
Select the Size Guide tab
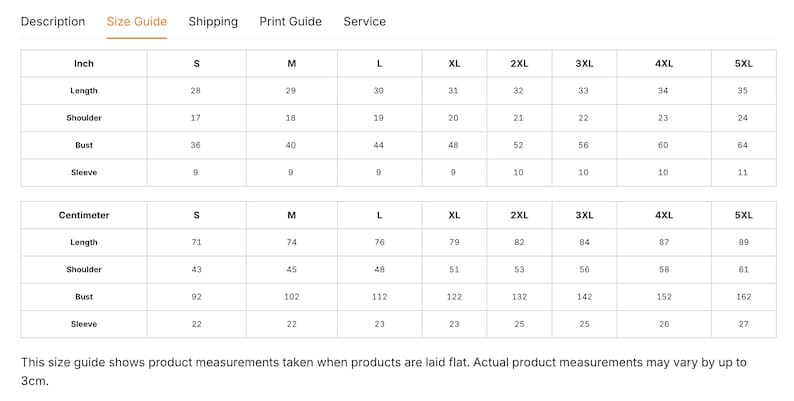137,22
